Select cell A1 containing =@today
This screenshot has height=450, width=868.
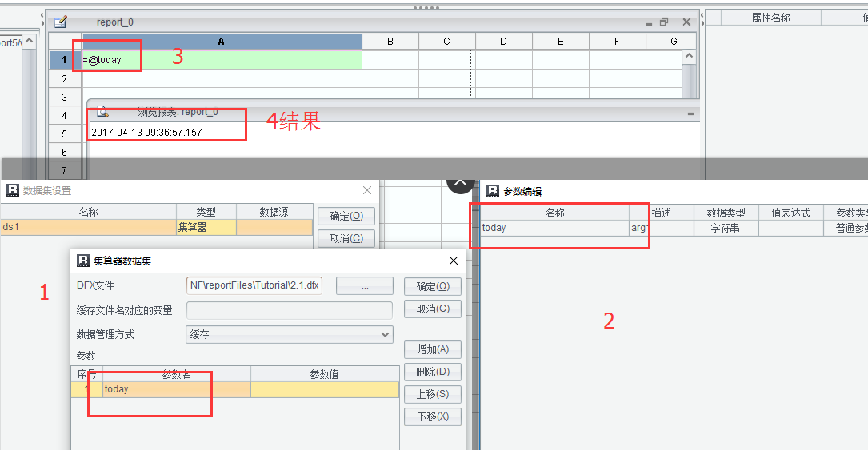pos(222,60)
